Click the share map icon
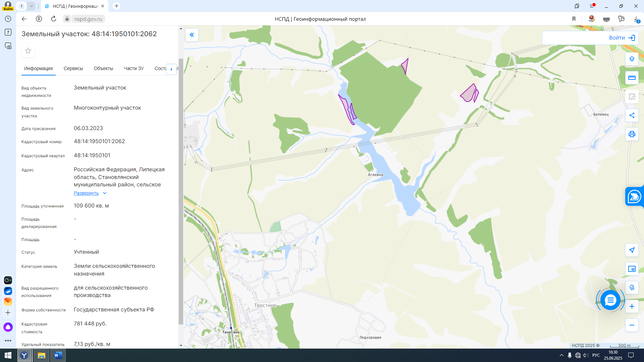Viewport: 644px width, 362px height. point(632,115)
